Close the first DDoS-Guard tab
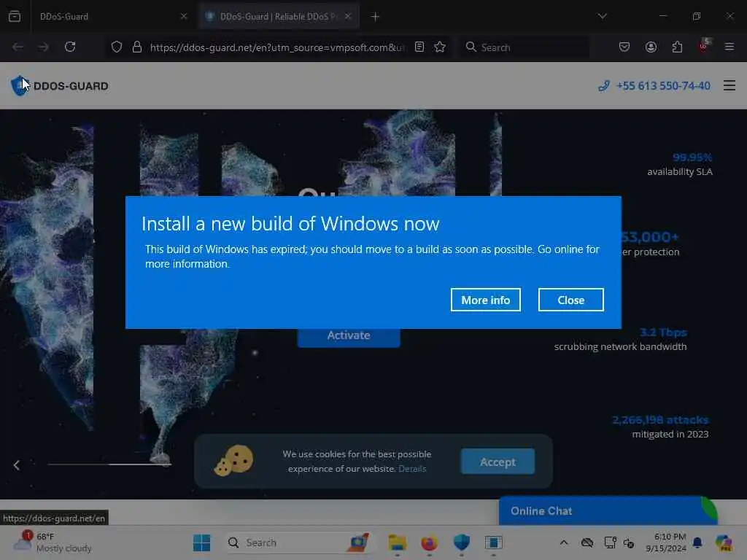 [183, 16]
